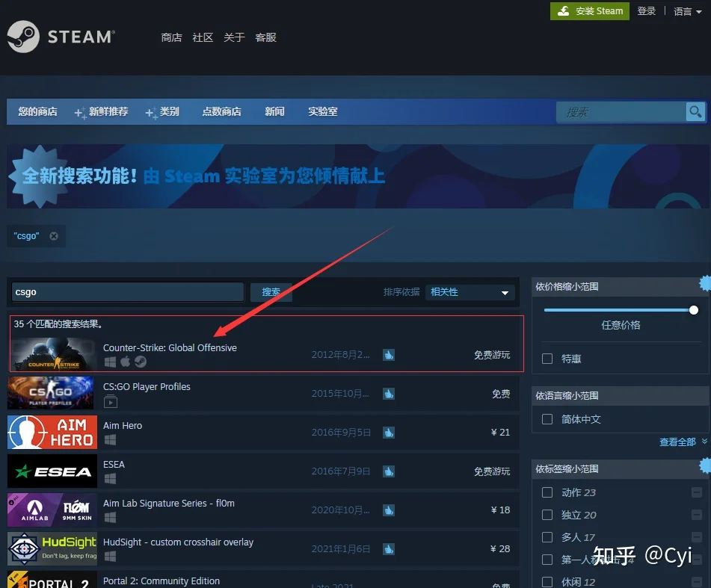This screenshot has height=588, width=711.
Task: Collapse the narrow-by-language (依语言缩小范围) panel header
Action: click(x=621, y=396)
